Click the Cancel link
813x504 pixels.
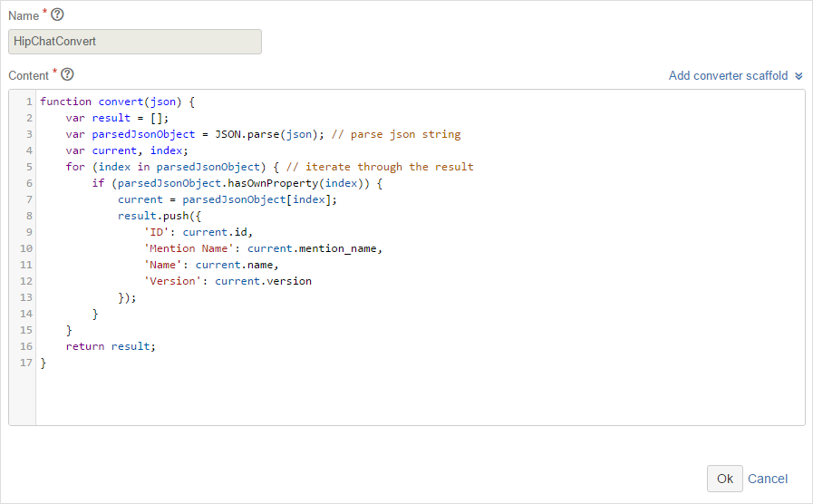coord(768,479)
